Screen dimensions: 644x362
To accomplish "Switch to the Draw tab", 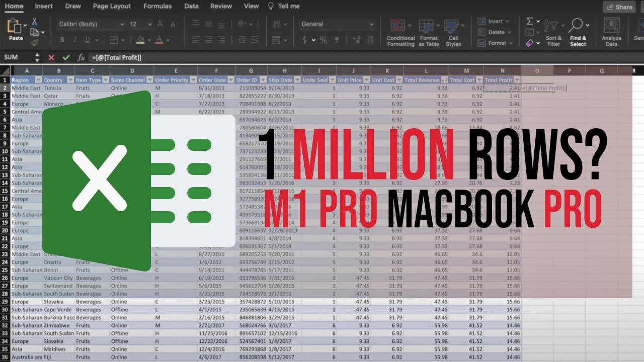I will tap(73, 6).
